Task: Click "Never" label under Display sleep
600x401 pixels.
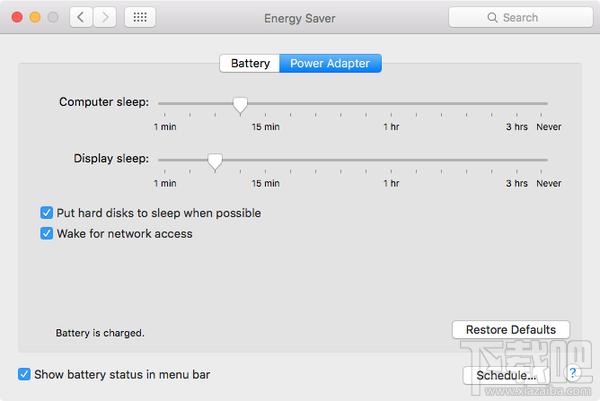Action: 549,183
